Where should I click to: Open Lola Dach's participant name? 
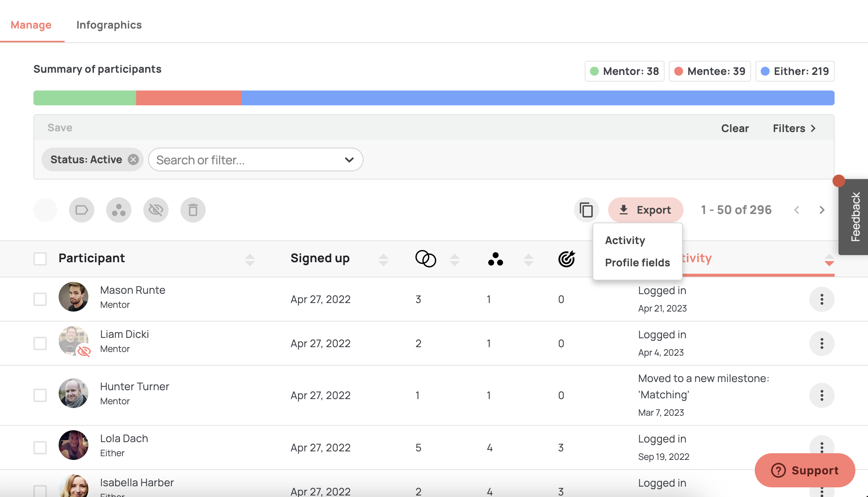click(x=124, y=438)
